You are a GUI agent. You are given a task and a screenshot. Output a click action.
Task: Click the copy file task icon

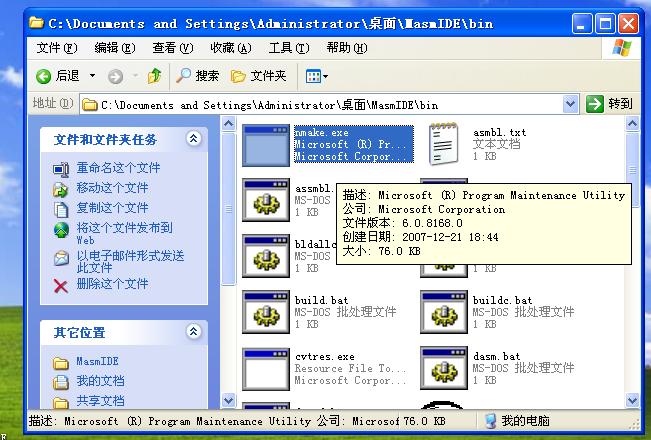pos(61,210)
